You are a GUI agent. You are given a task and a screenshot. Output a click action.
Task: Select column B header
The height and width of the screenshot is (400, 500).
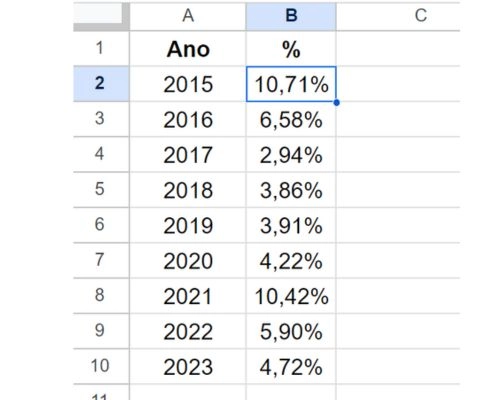tap(291, 16)
